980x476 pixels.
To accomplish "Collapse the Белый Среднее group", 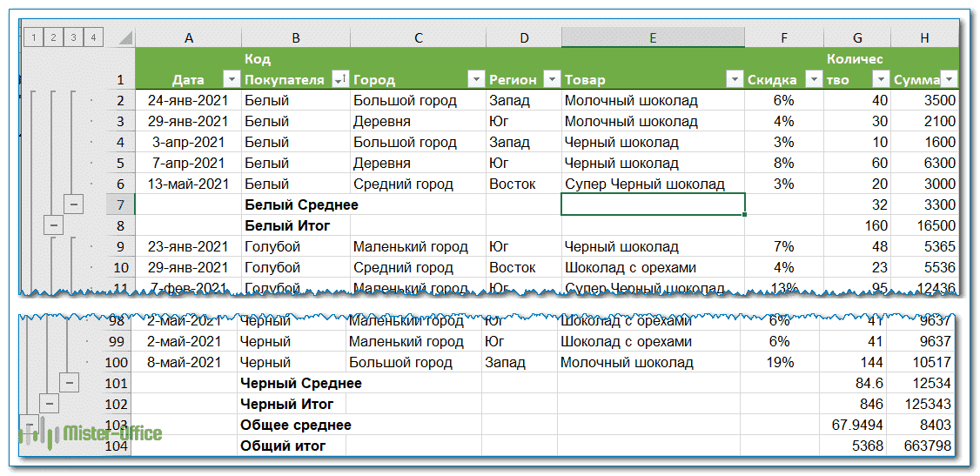I will click(x=74, y=204).
